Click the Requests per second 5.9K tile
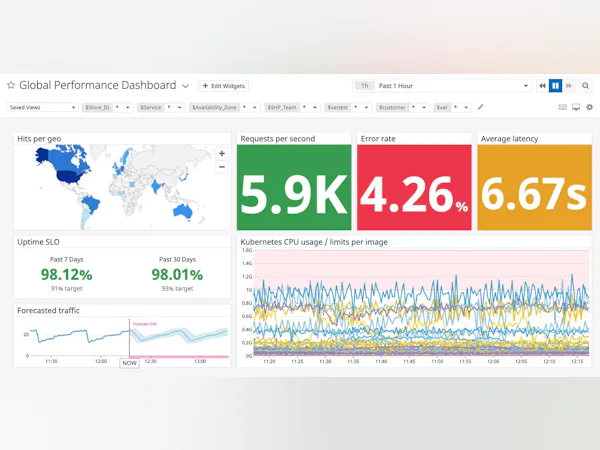 294,188
